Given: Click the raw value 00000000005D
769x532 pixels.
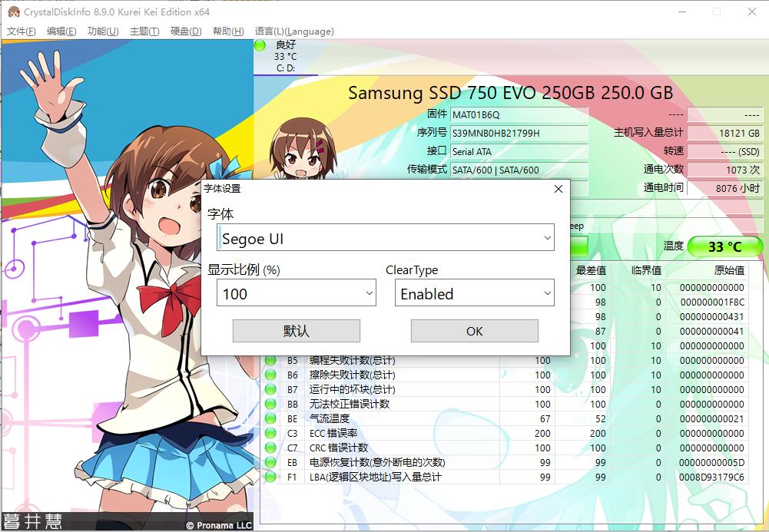Looking at the screenshot, I should (x=711, y=462).
